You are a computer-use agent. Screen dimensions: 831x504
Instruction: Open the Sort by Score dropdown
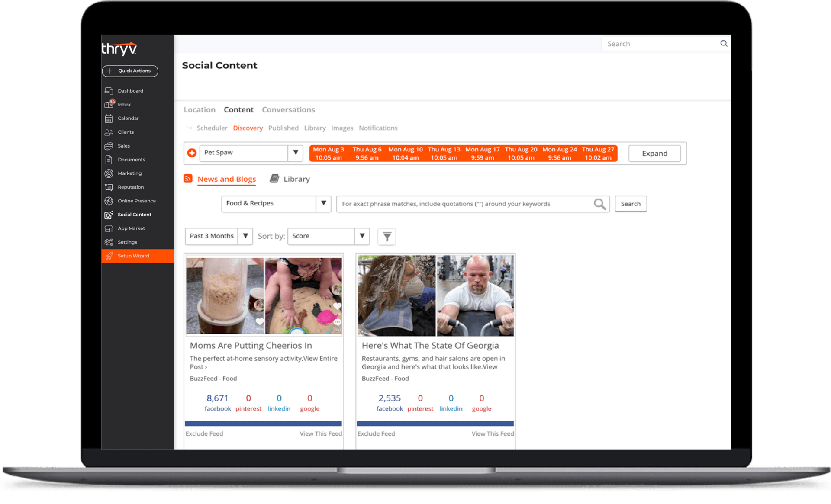362,236
